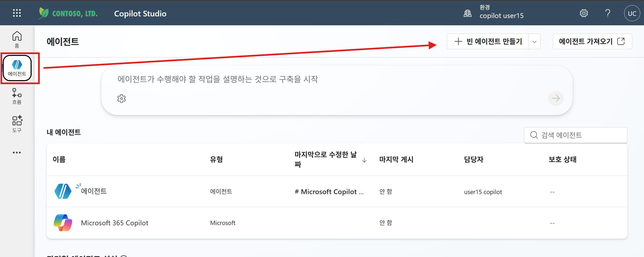Screen dimensions: 644x257
Task: Click # Microsoft Copilot ... cell
Action: [329, 192]
